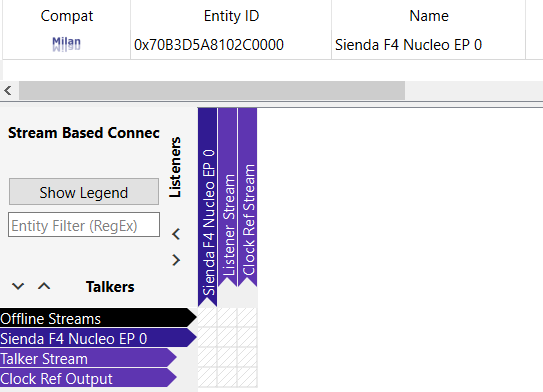The image size is (543, 392).
Task: Click the Clock Ref Stream column header
Action: [x=248, y=197]
